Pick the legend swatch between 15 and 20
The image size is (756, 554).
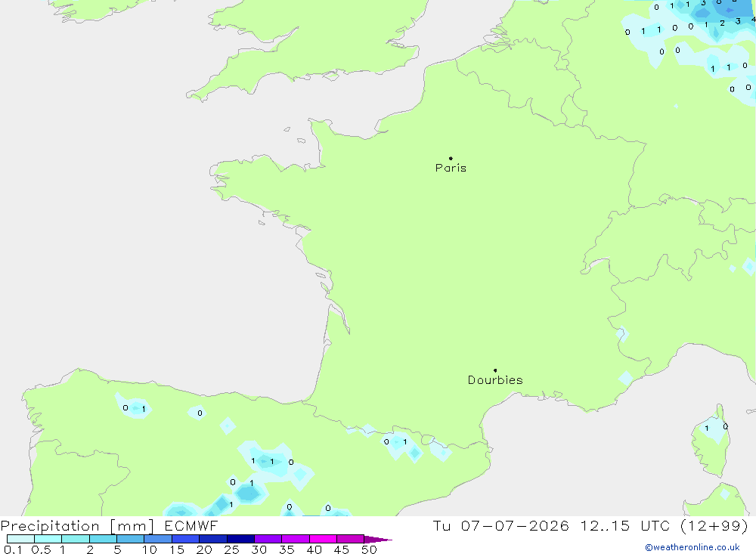[186, 539]
